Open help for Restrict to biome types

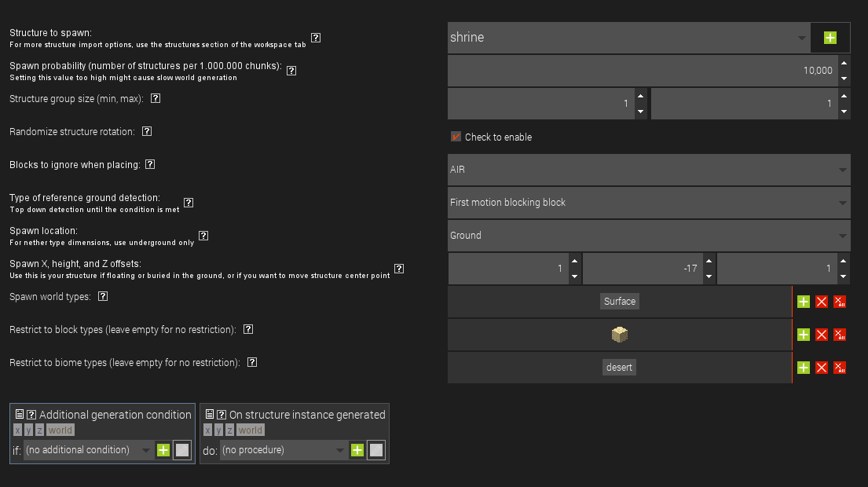click(x=252, y=362)
